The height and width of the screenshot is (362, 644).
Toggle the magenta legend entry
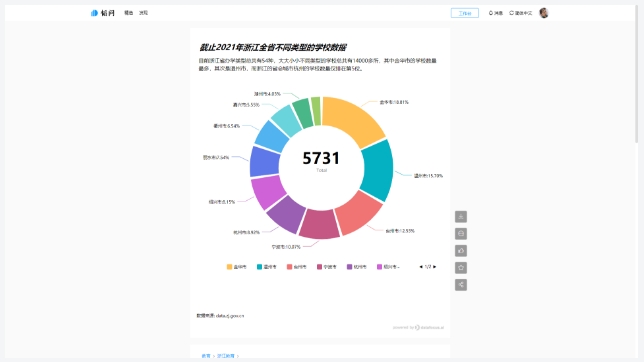click(388, 267)
